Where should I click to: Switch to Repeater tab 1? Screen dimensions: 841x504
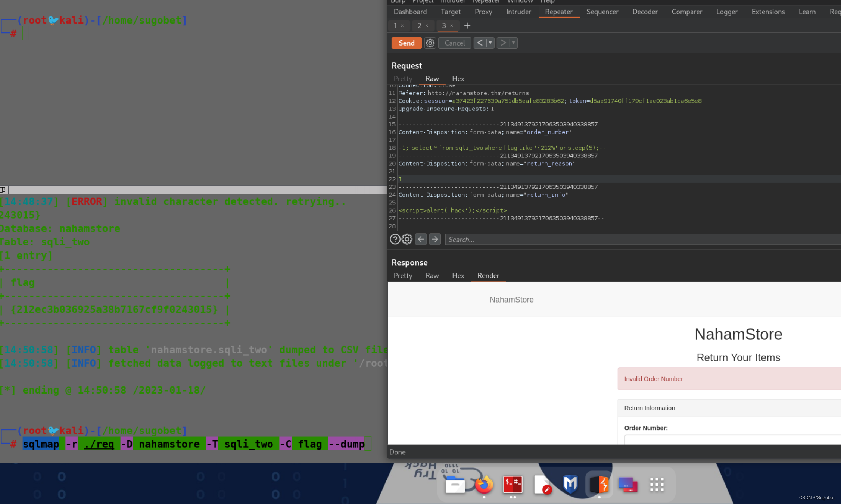pyautogui.click(x=395, y=25)
